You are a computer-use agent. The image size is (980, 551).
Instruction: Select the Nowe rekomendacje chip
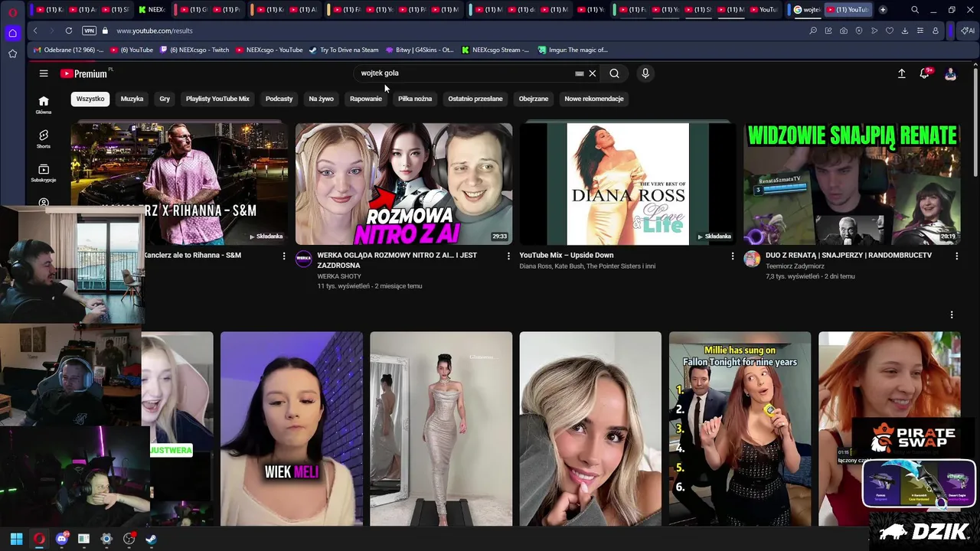point(594,99)
